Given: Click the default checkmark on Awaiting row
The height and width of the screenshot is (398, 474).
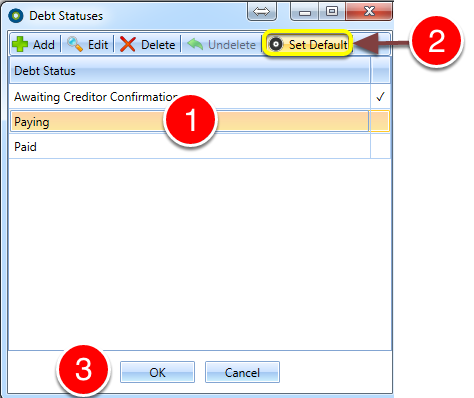Looking at the screenshot, I should 380,97.
